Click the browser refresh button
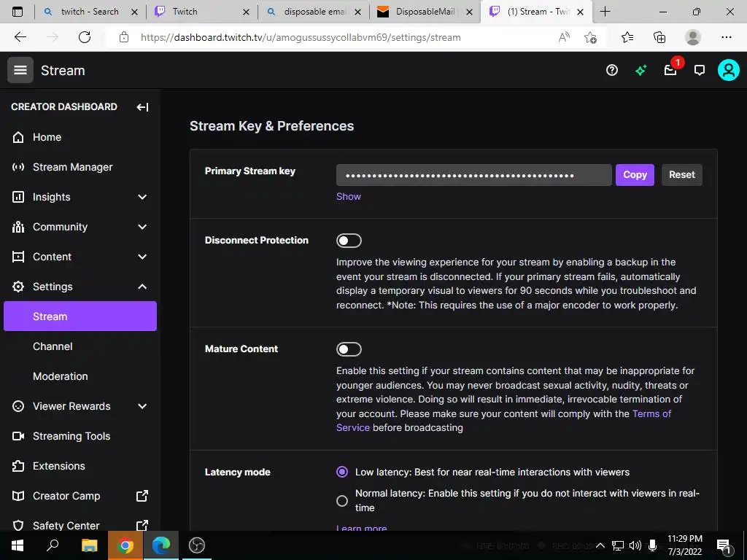This screenshot has width=747, height=560. click(85, 37)
